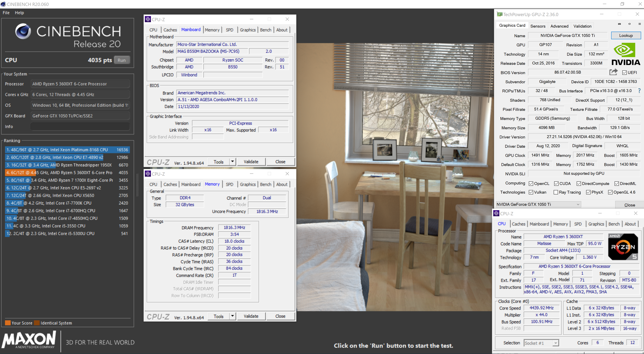The image size is (644, 354).
Task: Select About tab in the bottom-right CPU-Z window
Action: click(x=630, y=224)
